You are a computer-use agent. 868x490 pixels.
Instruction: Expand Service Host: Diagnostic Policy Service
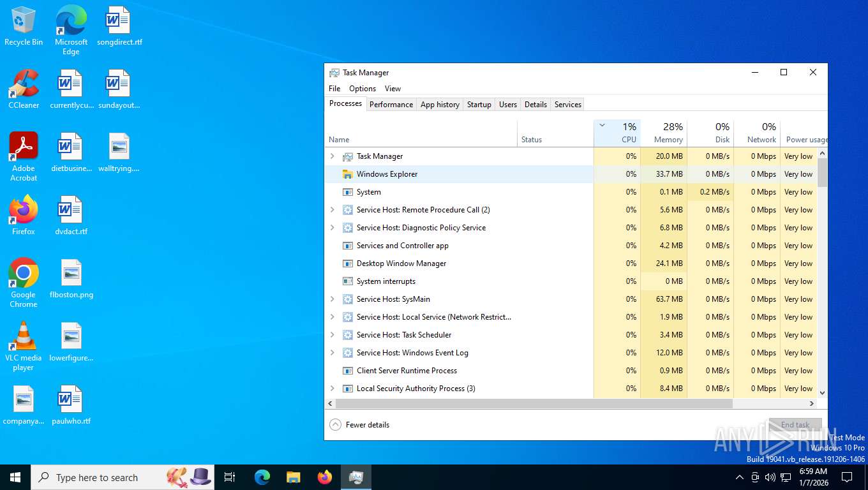(x=332, y=228)
